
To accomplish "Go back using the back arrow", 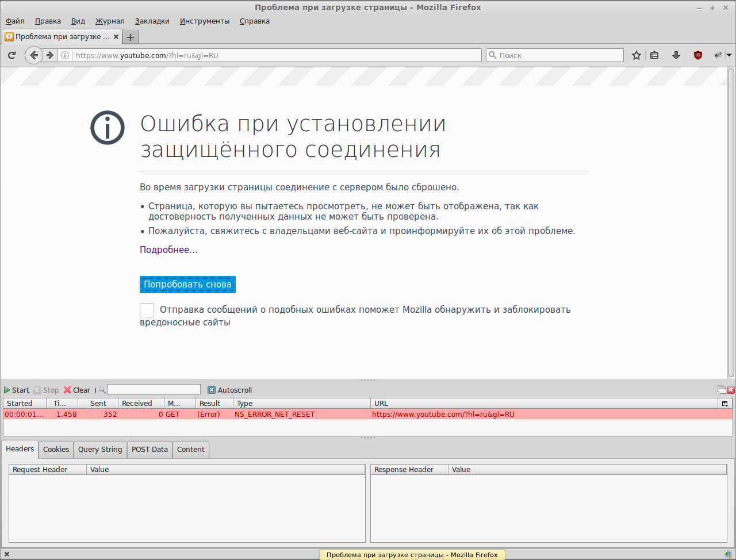I will pyautogui.click(x=34, y=55).
